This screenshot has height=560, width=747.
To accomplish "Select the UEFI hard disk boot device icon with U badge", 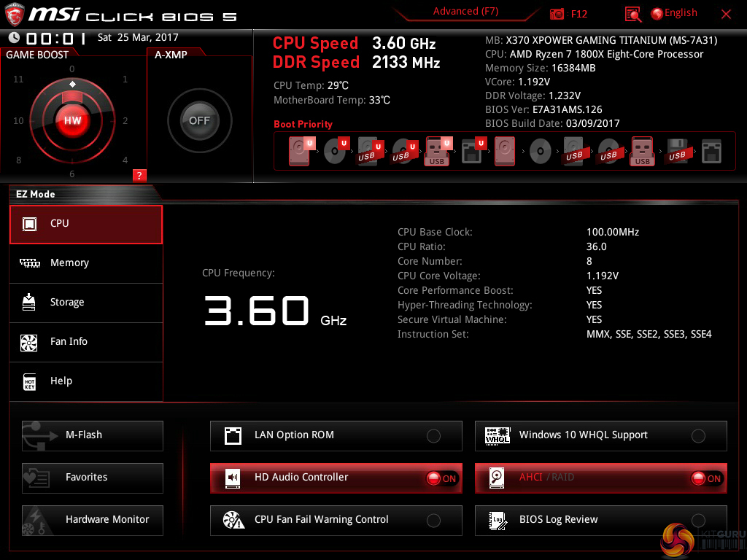I will [x=301, y=151].
